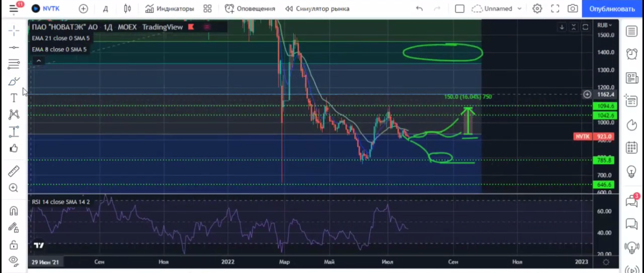Click the Опубликовать button
Image resolution: width=644 pixels, height=273 pixels.
(612, 9)
